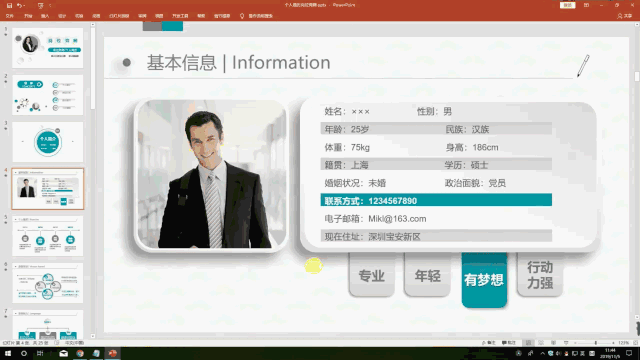Open Customize Quick Access Toolbar dropdown

point(50,6)
